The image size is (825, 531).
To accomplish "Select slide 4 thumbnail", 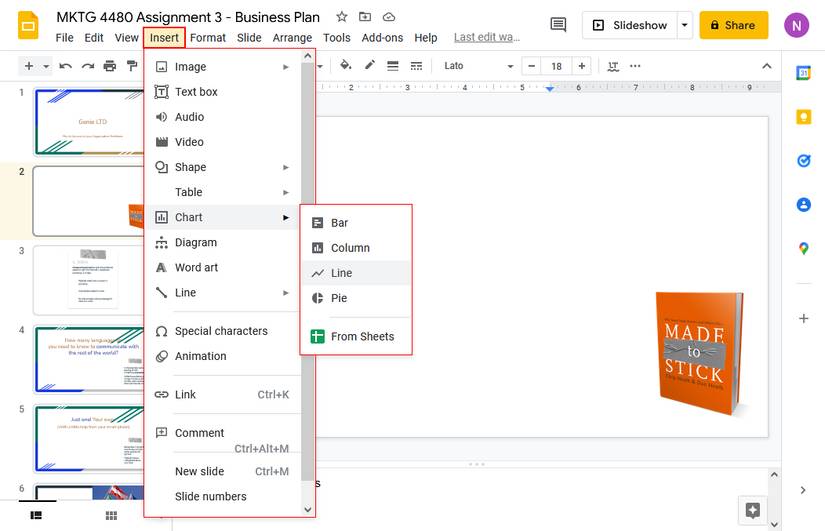I will click(89, 359).
